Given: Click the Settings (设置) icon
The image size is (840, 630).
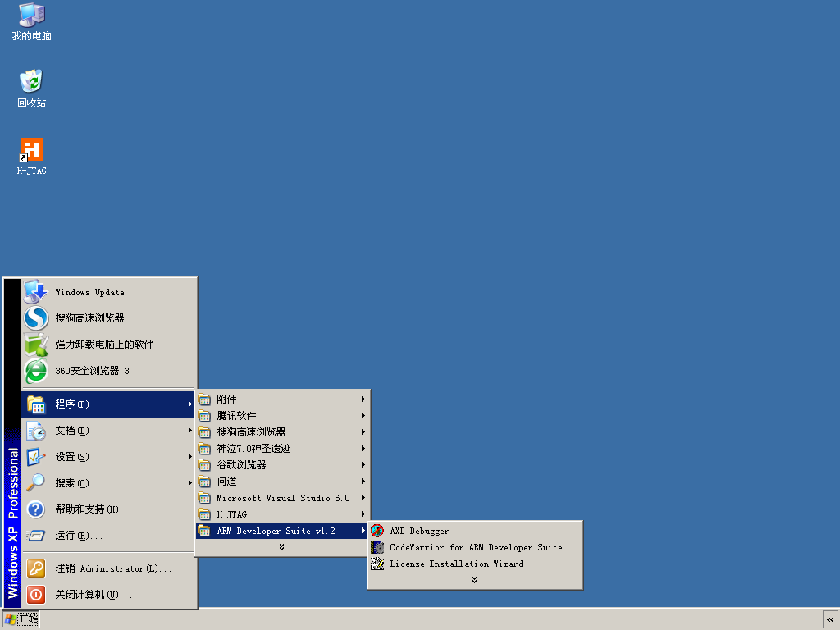Looking at the screenshot, I should tap(36, 457).
